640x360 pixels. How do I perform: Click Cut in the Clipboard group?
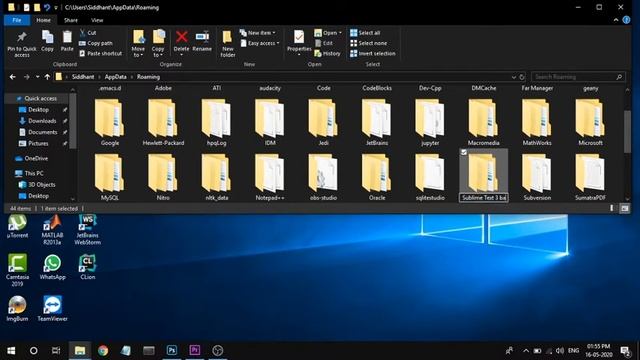click(88, 33)
